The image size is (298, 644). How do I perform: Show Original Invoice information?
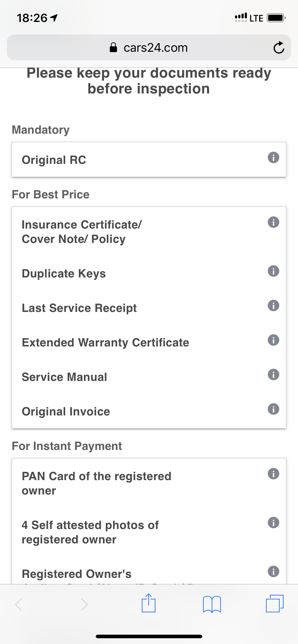[274, 409]
